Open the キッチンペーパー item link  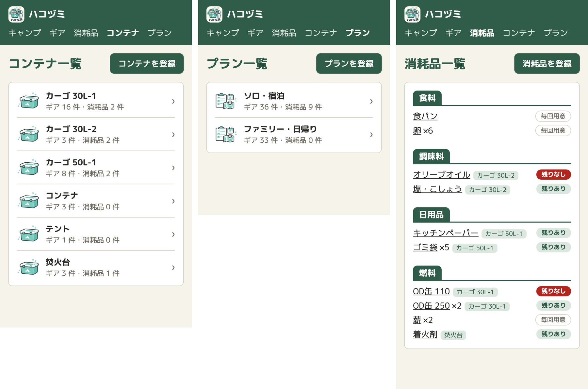(446, 233)
